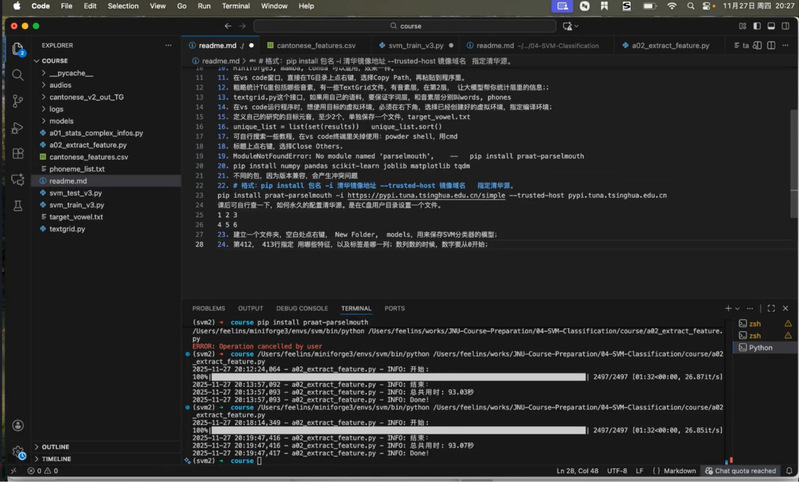Expand the __pycache__ folder
This screenshot has height=482, width=799.
coord(69,73)
